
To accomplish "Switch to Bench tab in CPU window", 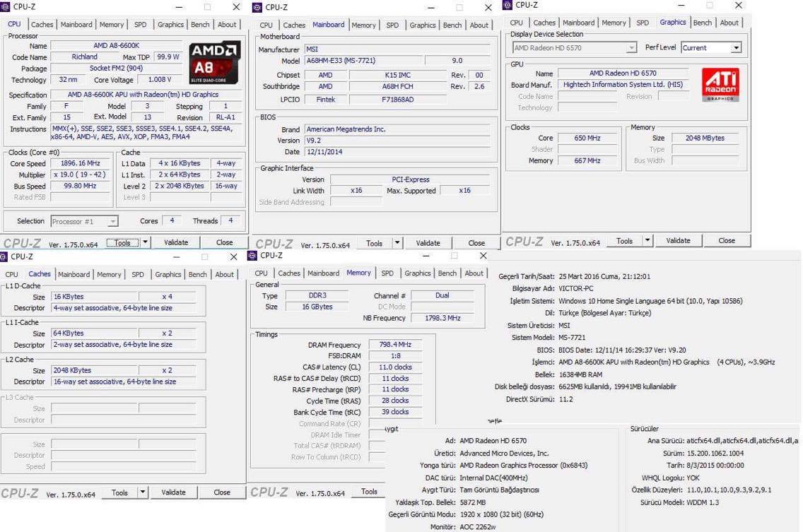I will [200, 25].
